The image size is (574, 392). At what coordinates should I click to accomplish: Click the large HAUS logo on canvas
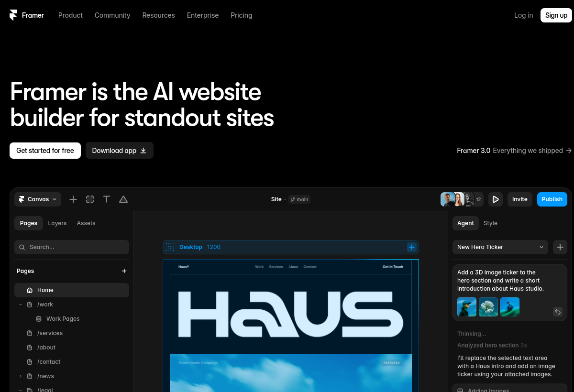pyautogui.click(x=290, y=314)
